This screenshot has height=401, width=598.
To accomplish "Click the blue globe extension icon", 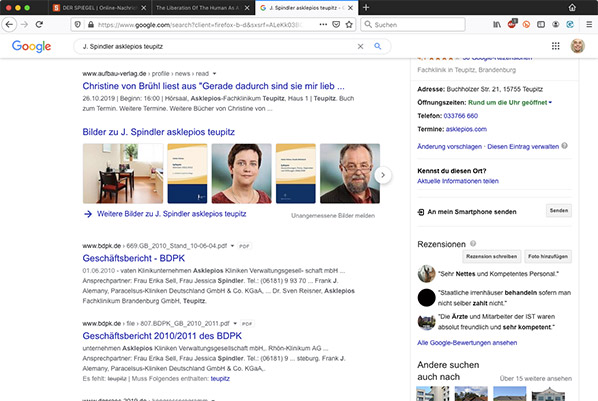I will [x=570, y=24].
